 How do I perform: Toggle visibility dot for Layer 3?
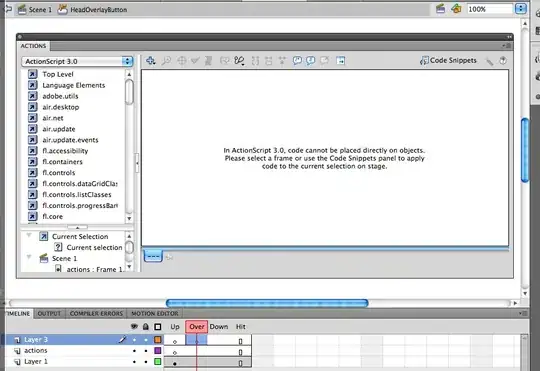tap(135, 340)
